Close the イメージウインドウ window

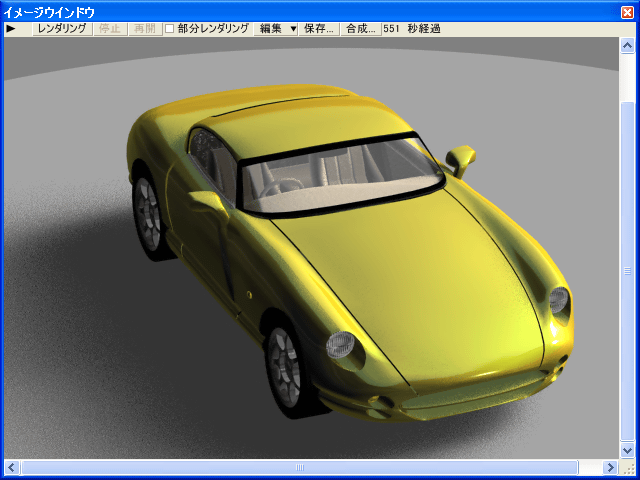click(x=627, y=12)
